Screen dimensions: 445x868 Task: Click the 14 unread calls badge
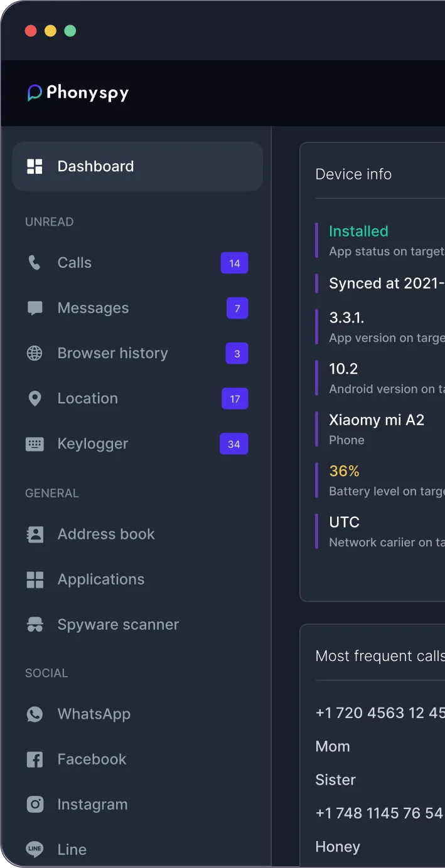(234, 263)
